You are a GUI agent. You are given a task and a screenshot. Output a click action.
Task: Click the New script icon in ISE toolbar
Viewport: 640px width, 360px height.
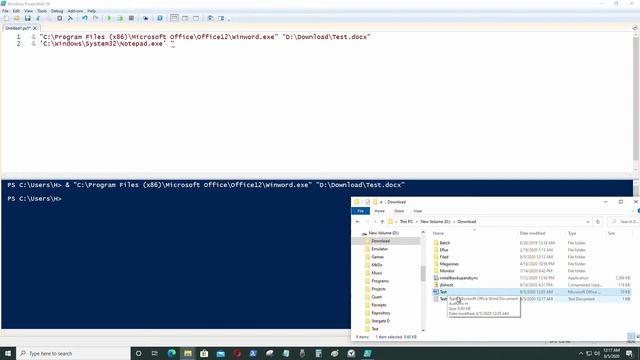[x=6, y=18]
